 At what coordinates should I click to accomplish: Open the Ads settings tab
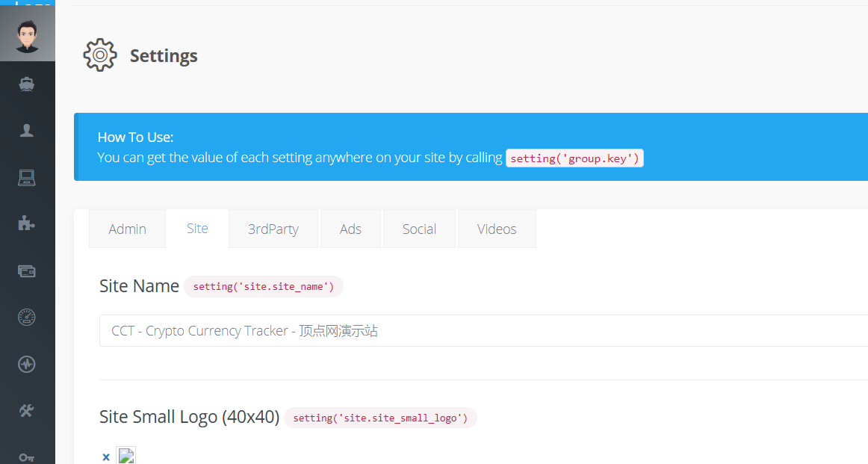click(350, 229)
